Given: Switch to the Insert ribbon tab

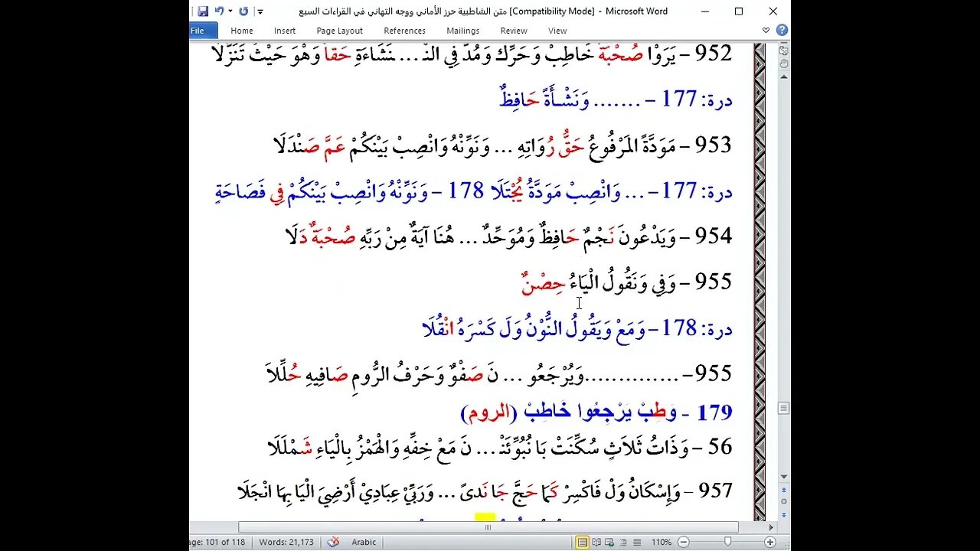Looking at the screenshot, I should (x=285, y=31).
